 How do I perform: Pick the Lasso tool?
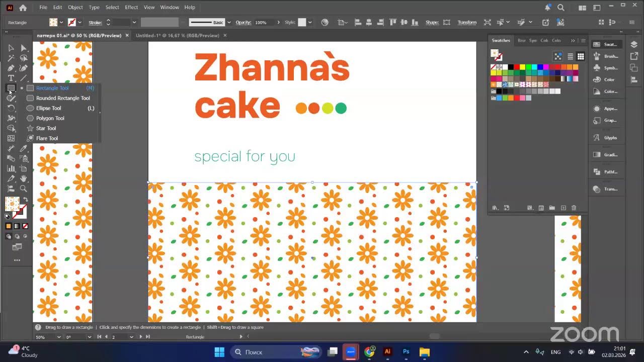pyautogui.click(x=23, y=58)
